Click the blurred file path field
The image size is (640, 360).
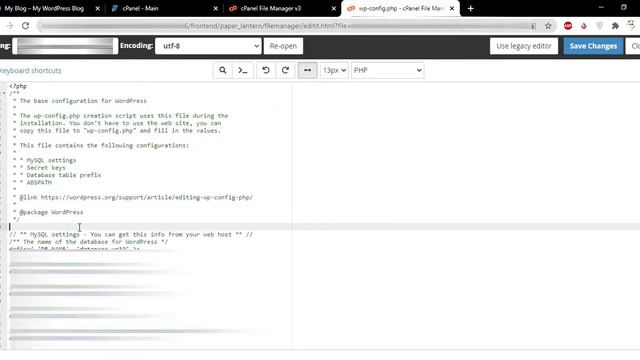pos(65,46)
